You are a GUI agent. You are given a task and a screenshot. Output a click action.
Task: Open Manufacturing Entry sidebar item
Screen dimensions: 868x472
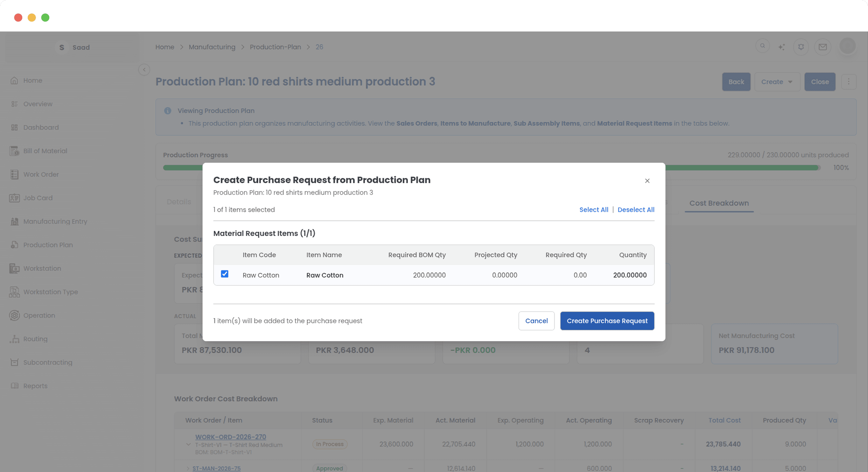55,221
